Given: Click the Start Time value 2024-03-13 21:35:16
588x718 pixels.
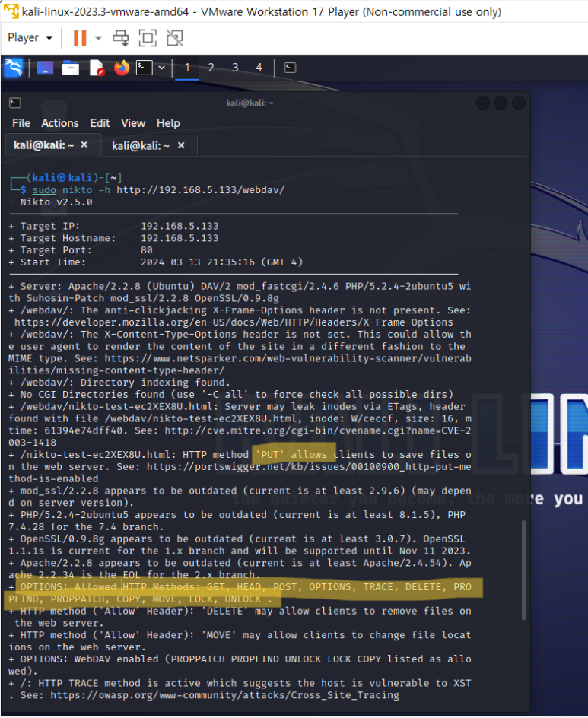Looking at the screenshot, I should coord(197,262).
